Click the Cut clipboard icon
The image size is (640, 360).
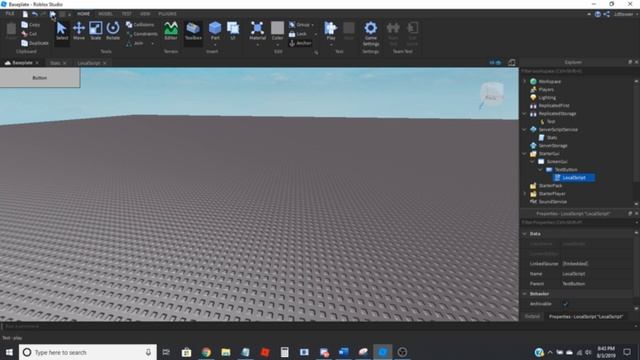(24, 34)
